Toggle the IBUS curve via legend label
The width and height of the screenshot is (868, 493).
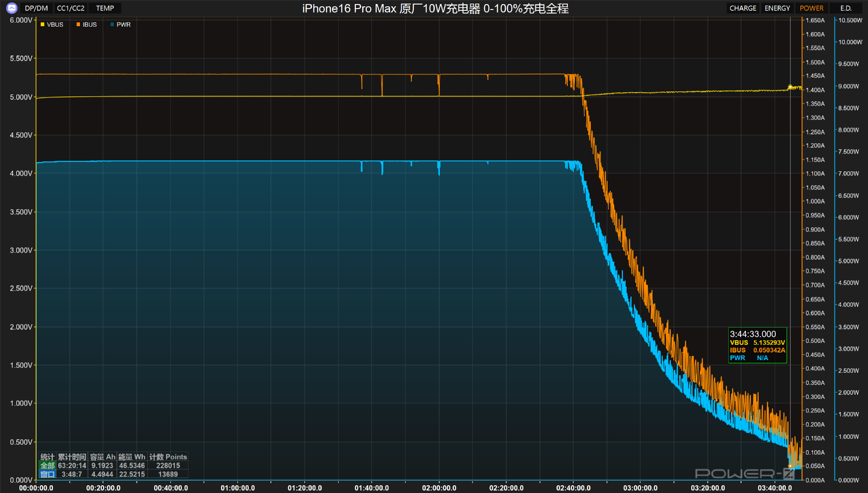90,24
